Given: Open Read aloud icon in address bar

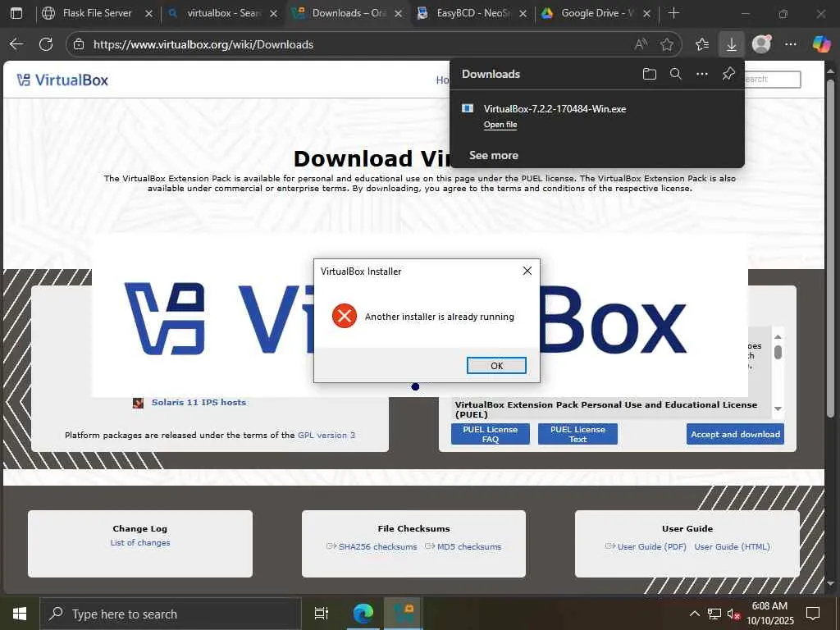Looking at the screenshot, I should coord(640,44).
